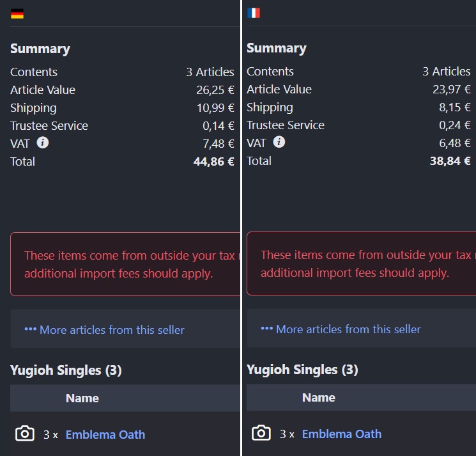Screen dimensions: 476x456
Task: Click the 8,15 € shipping value
Action: [x=454, y=107]
